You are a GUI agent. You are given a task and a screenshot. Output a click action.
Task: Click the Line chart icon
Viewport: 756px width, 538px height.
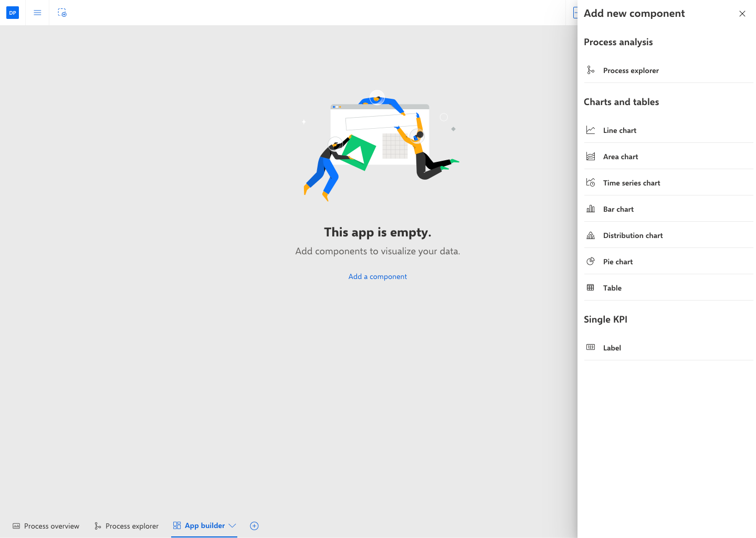[591, 130]
